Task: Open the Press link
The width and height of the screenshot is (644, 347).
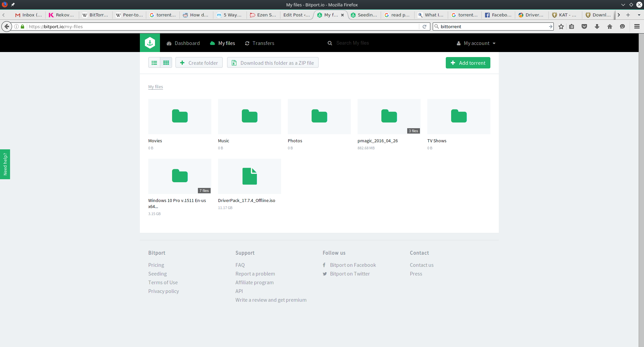Action: (416, 274)
